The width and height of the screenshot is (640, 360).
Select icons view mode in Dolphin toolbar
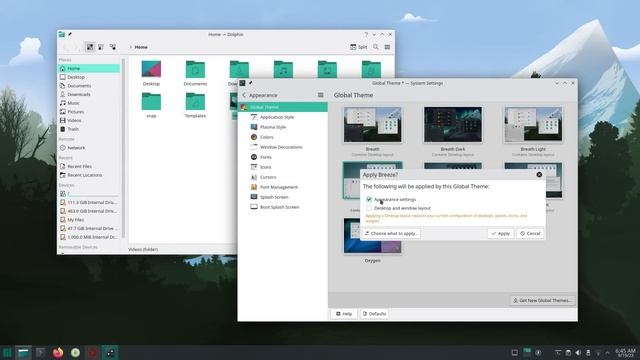point(90,47)
